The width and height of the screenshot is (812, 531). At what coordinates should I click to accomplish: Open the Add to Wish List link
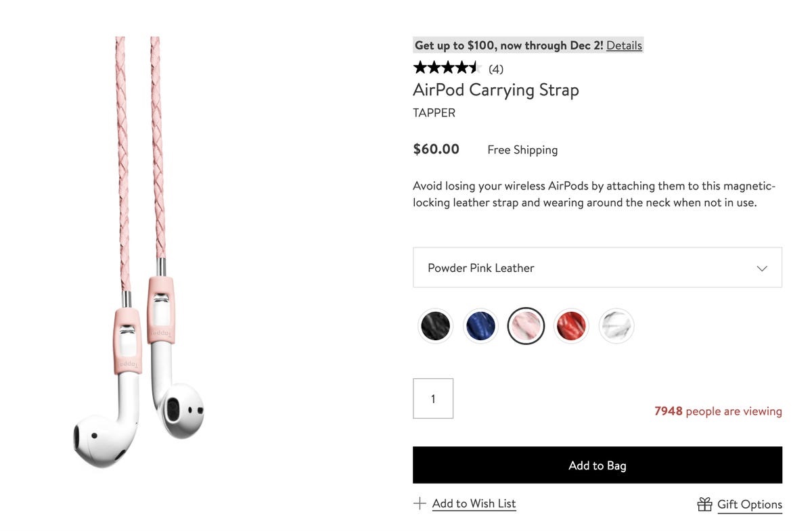(474, 503)
